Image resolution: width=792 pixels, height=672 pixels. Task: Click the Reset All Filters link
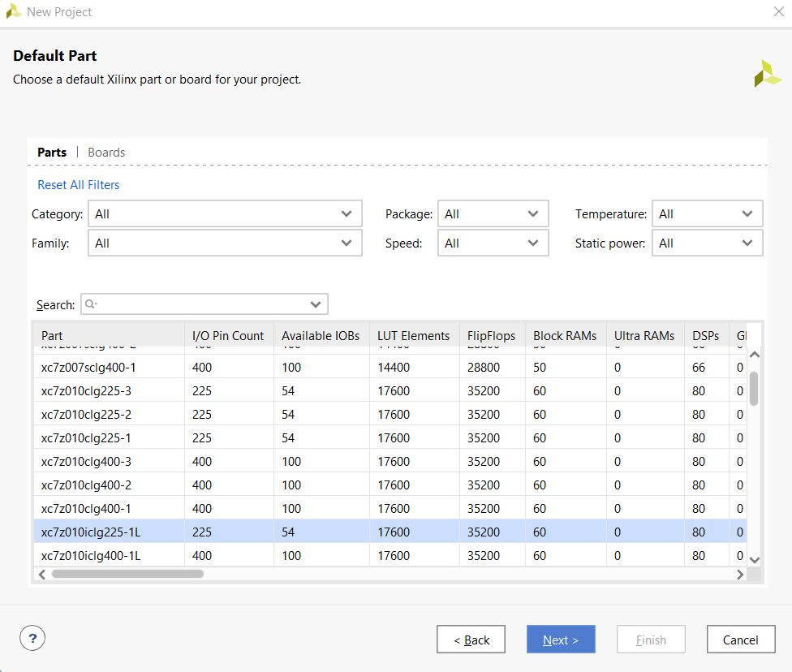[x=79, y=185]
